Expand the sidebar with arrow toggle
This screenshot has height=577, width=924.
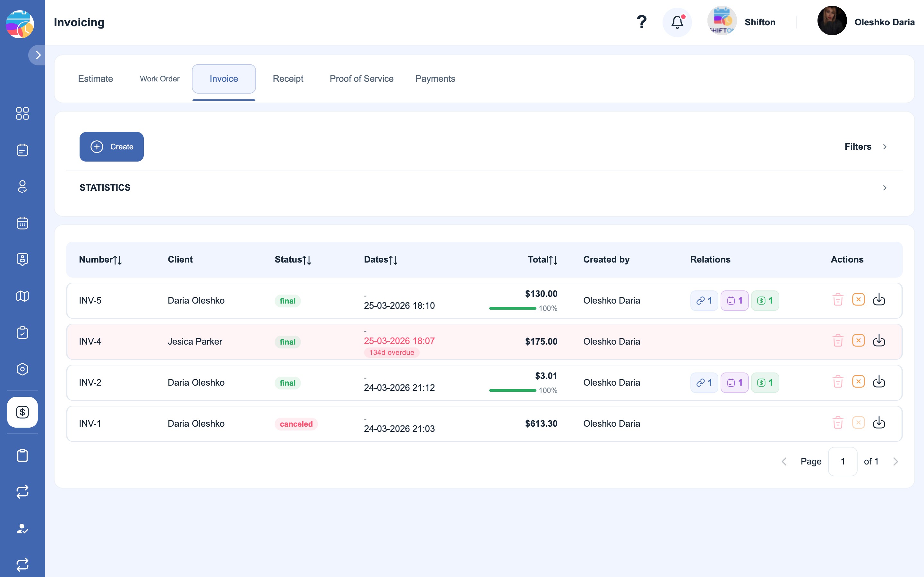38,55
